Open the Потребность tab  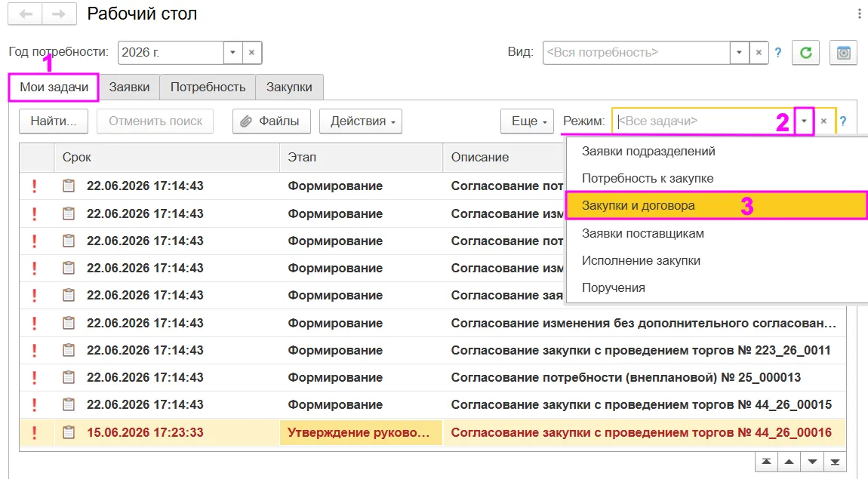click(208, 88)
